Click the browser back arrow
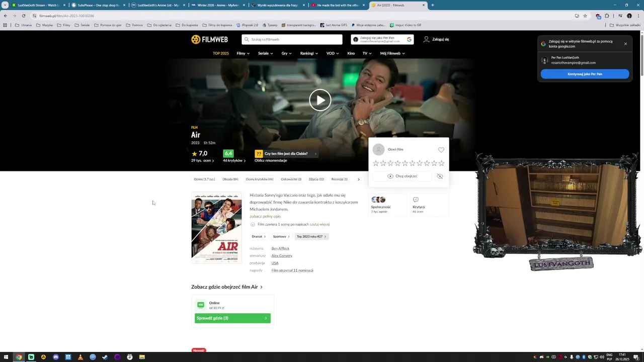 (6, 16)
